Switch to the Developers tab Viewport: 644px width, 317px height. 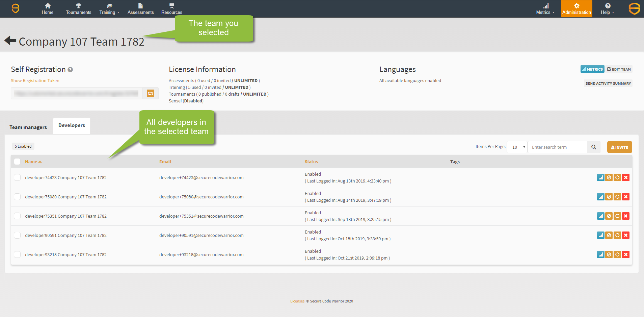72,126
